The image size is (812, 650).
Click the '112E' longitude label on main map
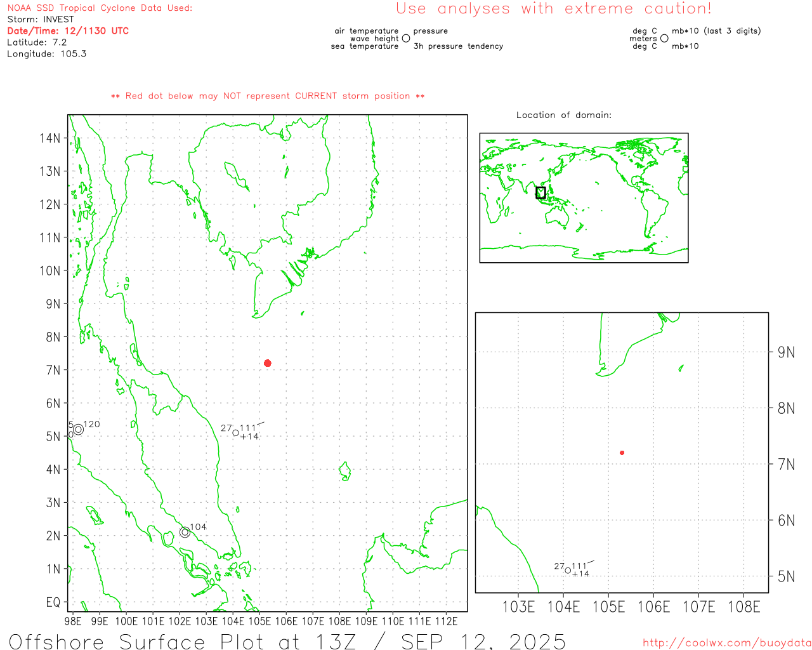[x=446, y=621]
